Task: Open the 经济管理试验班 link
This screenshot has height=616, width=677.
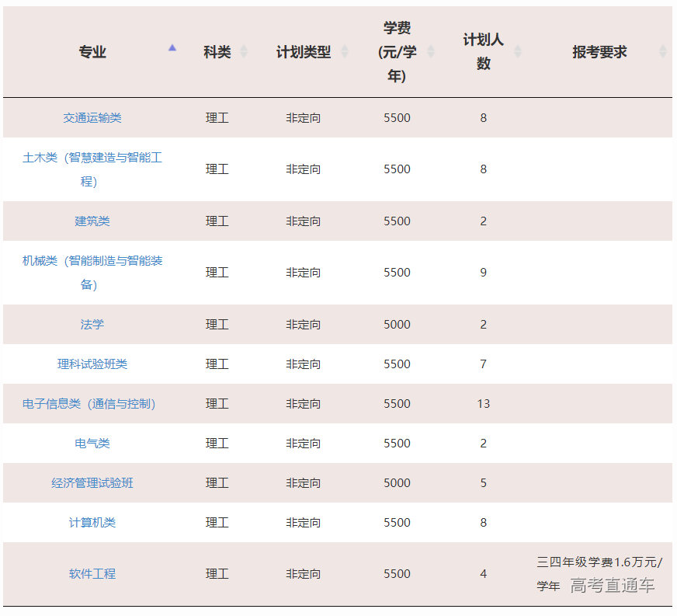Action: click(x=92, y=483)
